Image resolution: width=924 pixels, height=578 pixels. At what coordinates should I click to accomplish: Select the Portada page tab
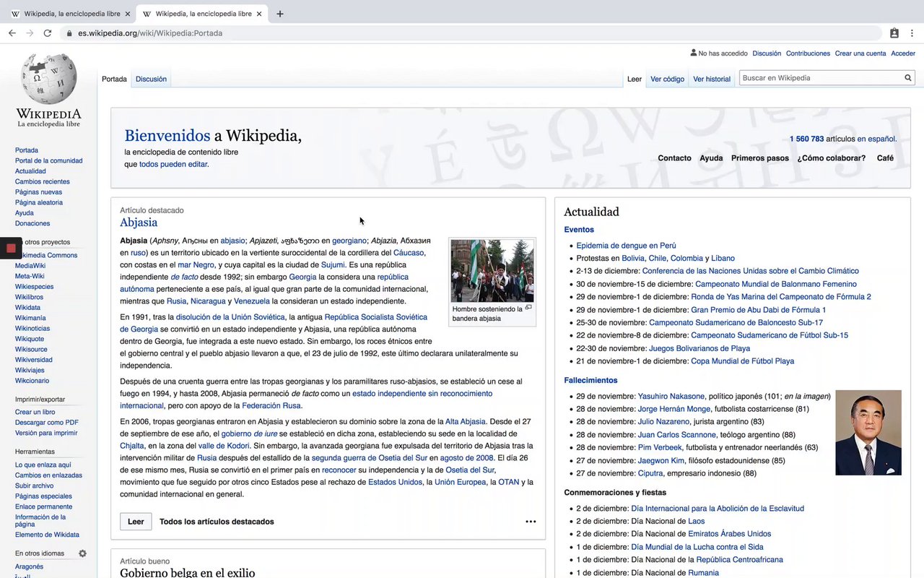tap(114, 79)
